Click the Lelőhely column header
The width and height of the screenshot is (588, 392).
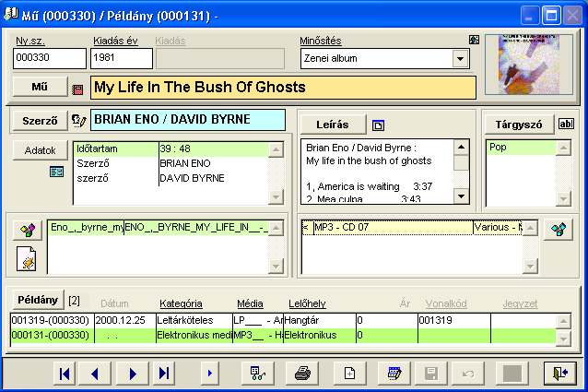pos(307,303)
